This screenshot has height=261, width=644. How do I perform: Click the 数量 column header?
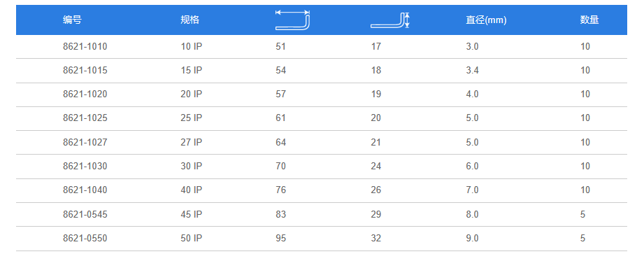point(589,20)
